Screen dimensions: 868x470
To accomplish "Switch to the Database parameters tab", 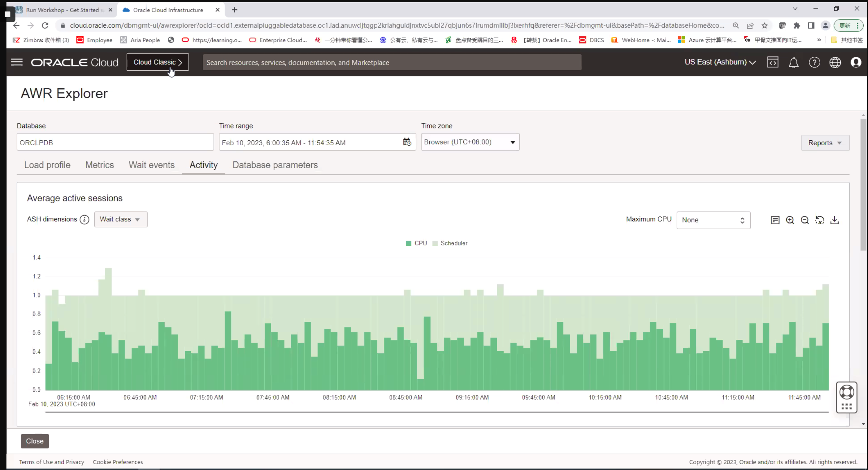I will coord(275,165).
